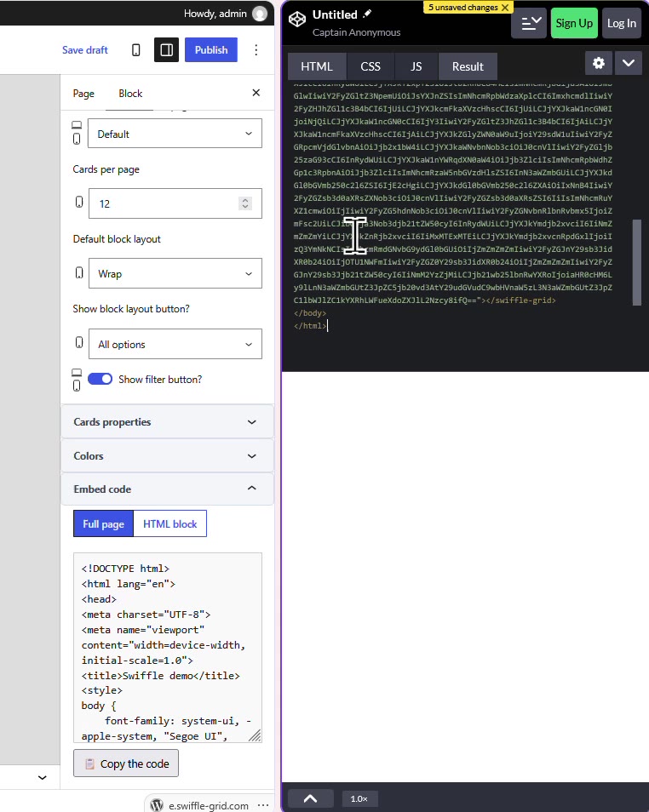Click the HTML editor vertical scrollbar
The image size is (649, 812).
637,262
